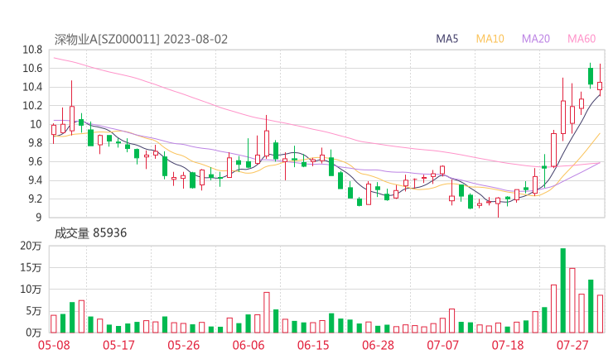Screen dimensions: 613x364
Task: Click the 10.8 price axis value
Action: (x=32, y=50)
